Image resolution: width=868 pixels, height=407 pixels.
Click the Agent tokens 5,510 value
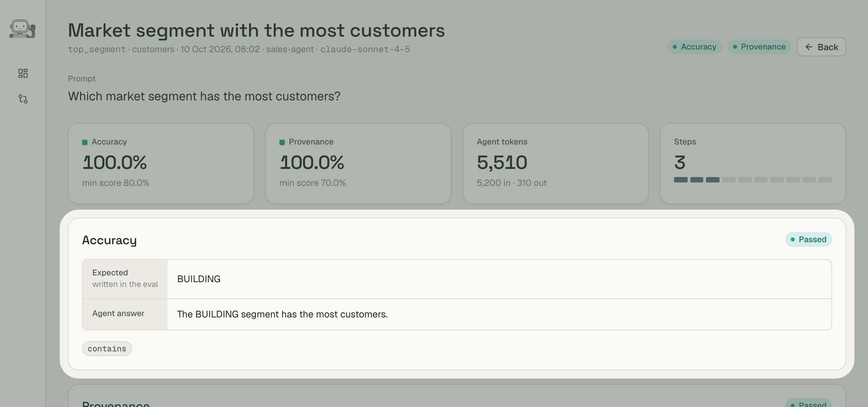point(502,162)
